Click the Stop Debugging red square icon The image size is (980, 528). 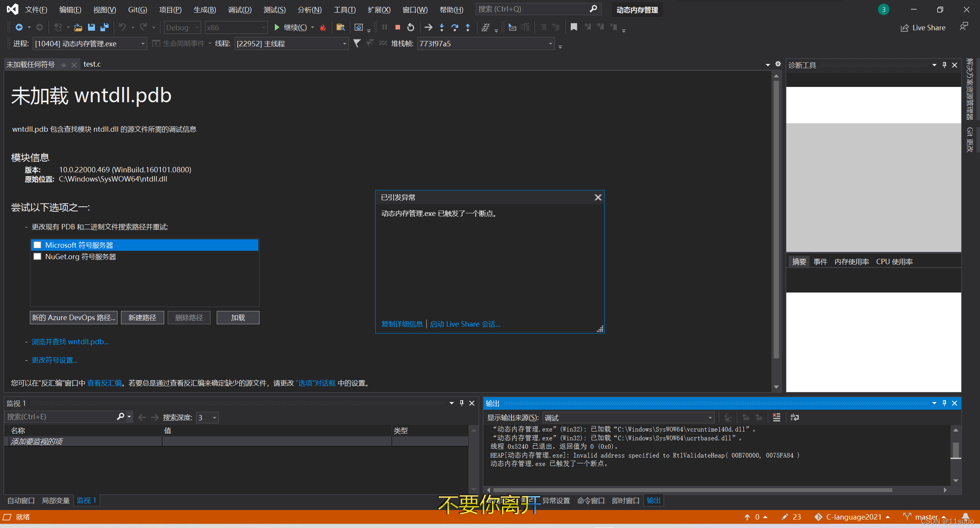pos(397,27)
